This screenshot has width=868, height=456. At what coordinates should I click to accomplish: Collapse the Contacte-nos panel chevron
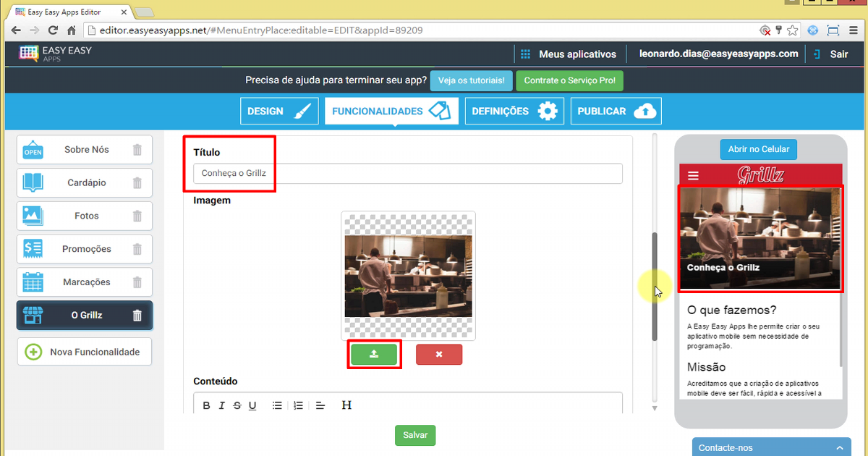839,447
